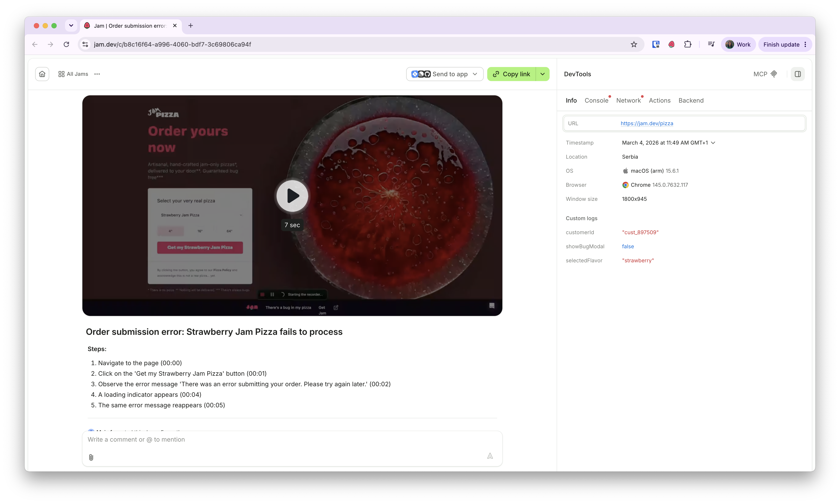
Task: Bookmark this page with the star
Action: tap(634, 45)
